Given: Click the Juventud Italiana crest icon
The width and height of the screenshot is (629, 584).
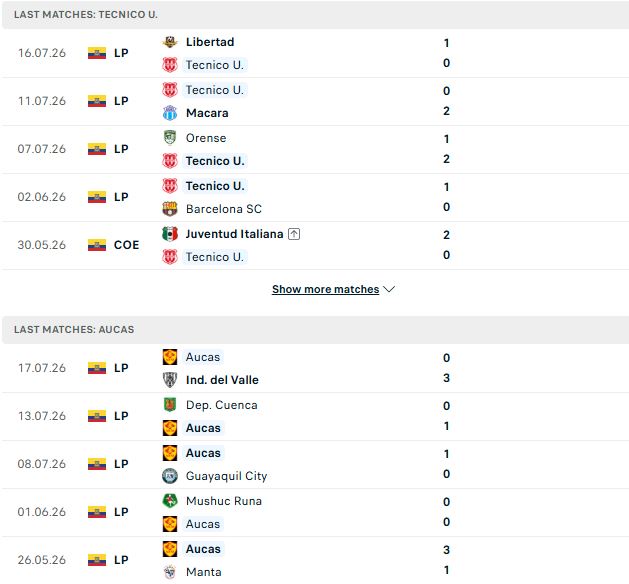Looking at the screenshot, I should tap(170, 234).
